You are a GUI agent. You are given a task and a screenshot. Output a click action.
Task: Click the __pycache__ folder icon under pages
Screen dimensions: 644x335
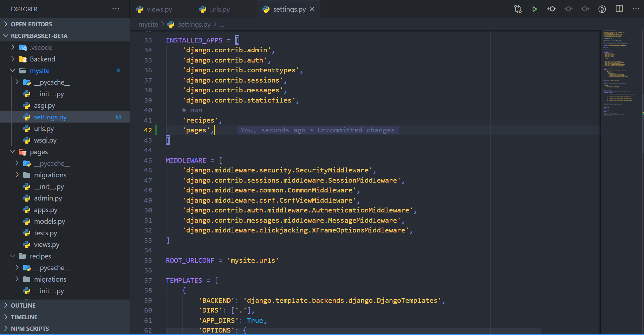(27, 163)
